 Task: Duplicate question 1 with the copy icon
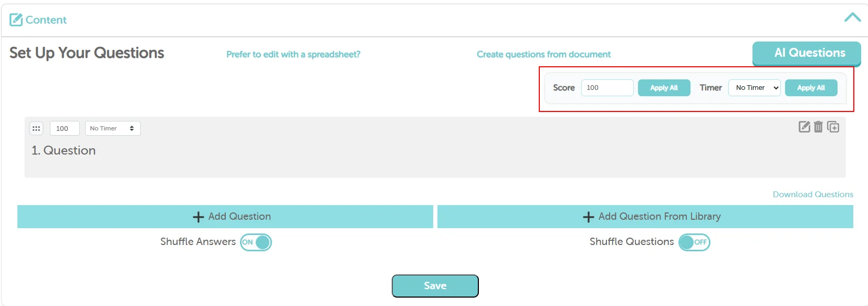coord(833,127)
